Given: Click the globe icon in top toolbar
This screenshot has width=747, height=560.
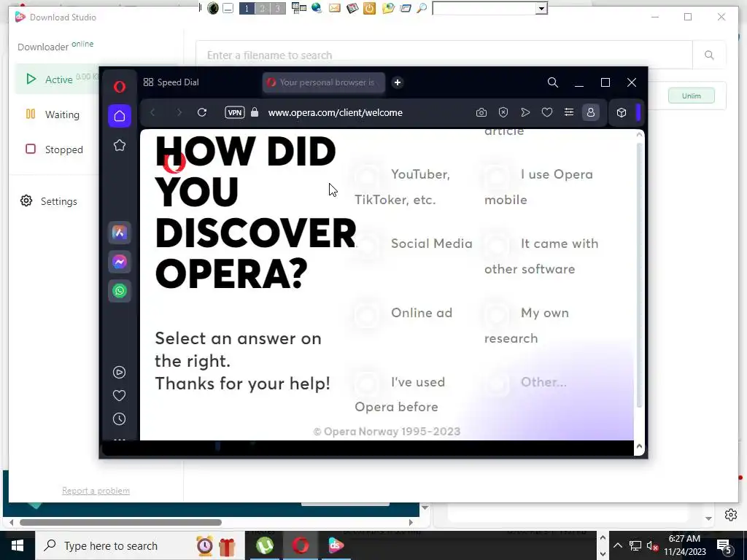Looking at the screenshot, I should [x=317, y=7].
